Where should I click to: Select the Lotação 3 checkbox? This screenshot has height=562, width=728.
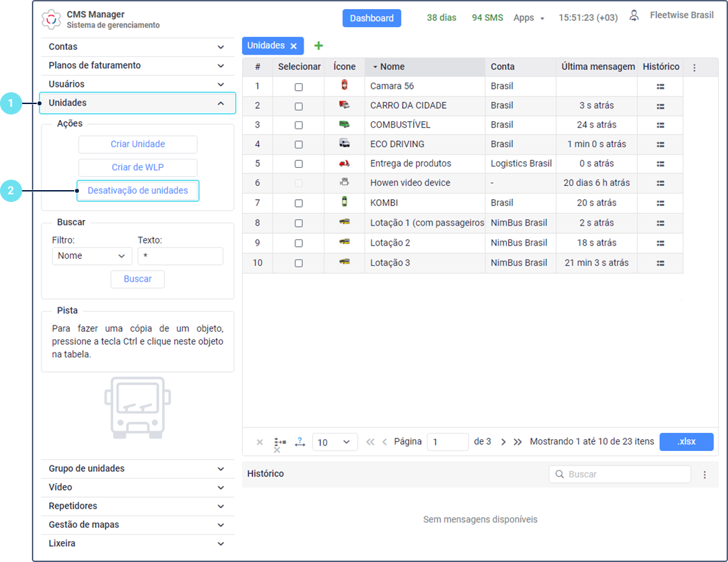point(299,264)
